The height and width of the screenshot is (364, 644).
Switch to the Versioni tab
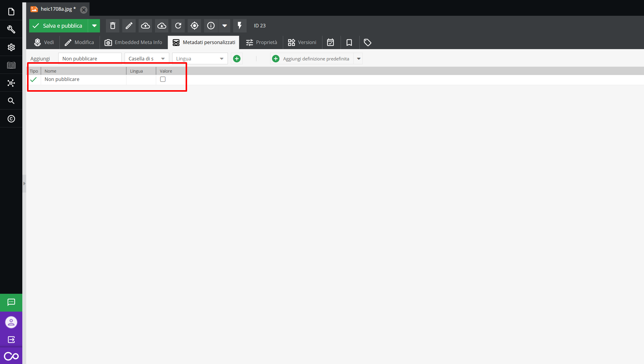(x=302, y=42)
